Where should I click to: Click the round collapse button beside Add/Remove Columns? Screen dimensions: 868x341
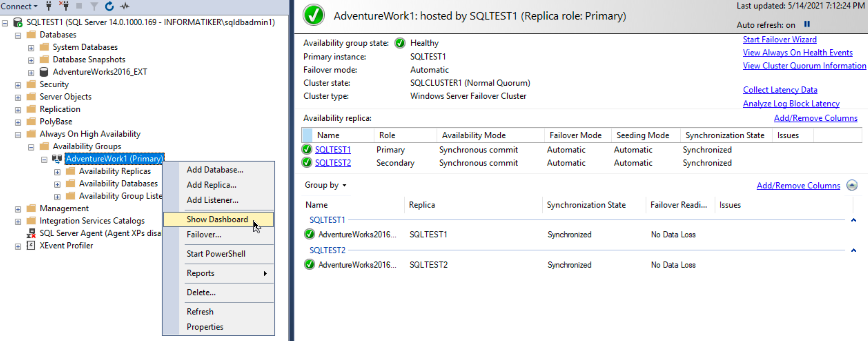pyautogui.click(x=852, y=185)
